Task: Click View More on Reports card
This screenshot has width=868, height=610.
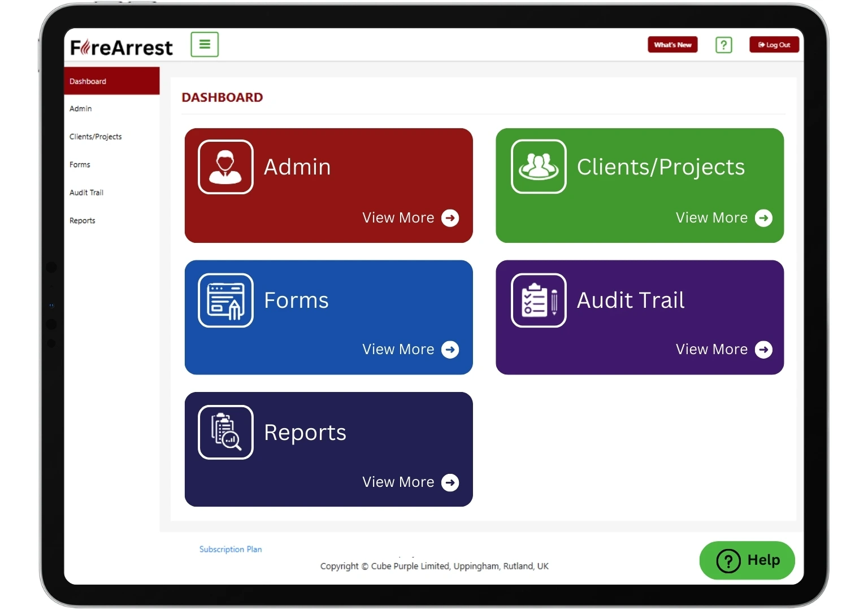Action: click(398, 482)
